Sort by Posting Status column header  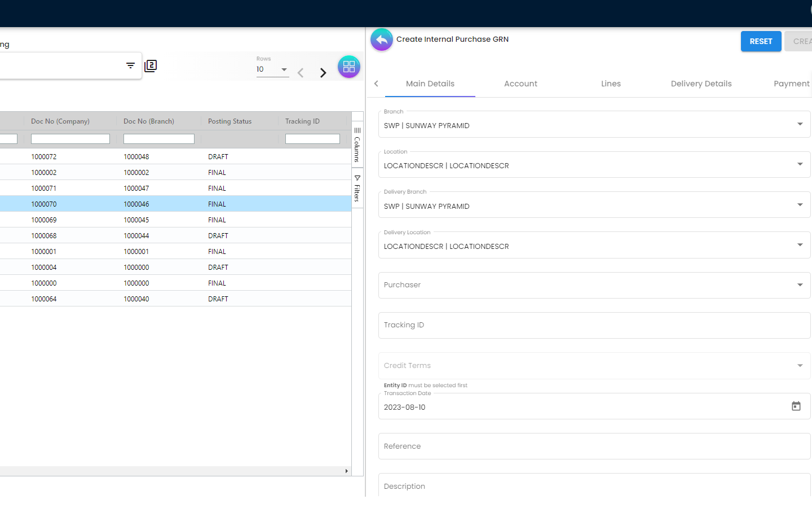[x=230, y=121]
